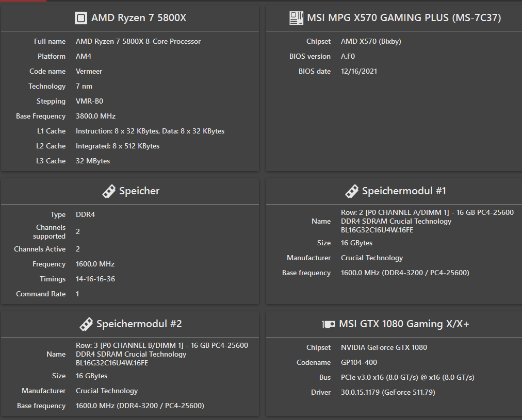Click the Codename label in GPU panel
This screenshot has height=420, width=522.
click(314, 363)
